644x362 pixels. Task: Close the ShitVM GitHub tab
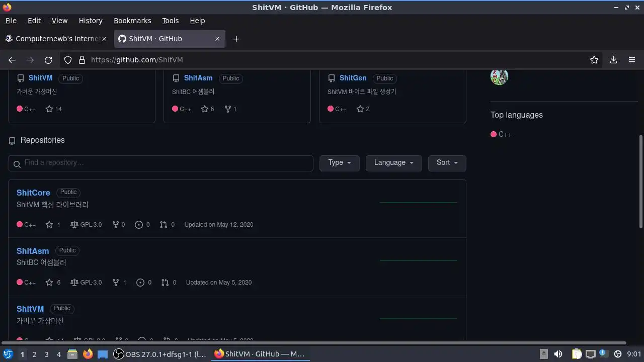click(x=217, y=39)
